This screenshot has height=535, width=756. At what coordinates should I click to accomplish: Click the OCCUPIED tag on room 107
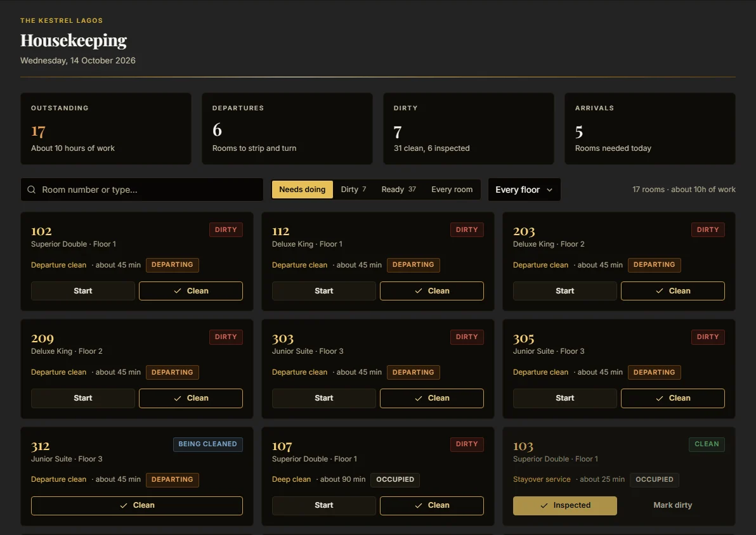coord(395,480)
